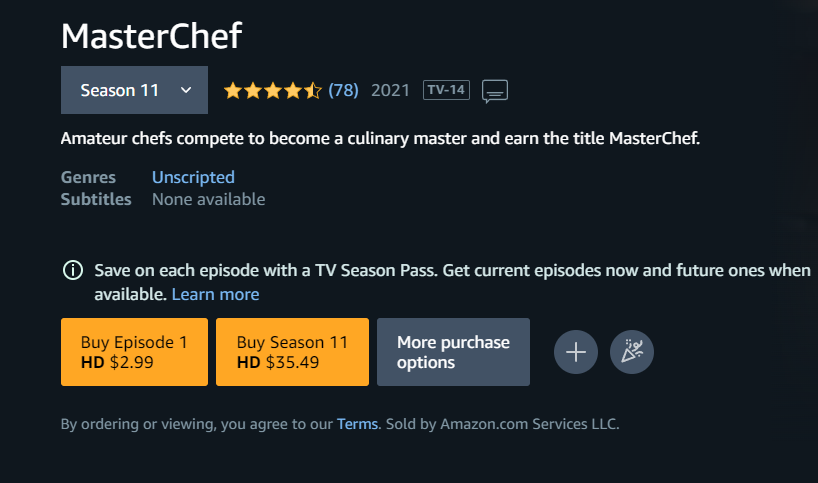The width and height of the screenshot is (818, 483).
Task: Open the Season 11 selector dropdown
Action: 134,90
